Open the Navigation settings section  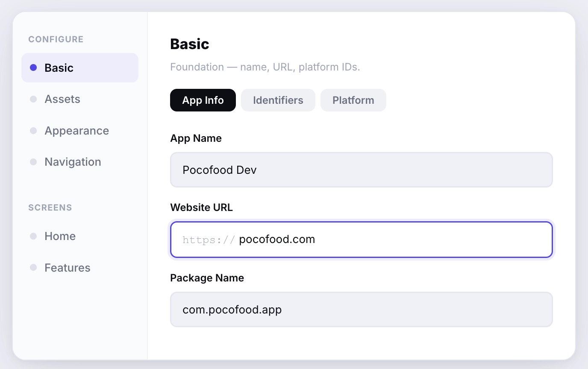[80, 162]
